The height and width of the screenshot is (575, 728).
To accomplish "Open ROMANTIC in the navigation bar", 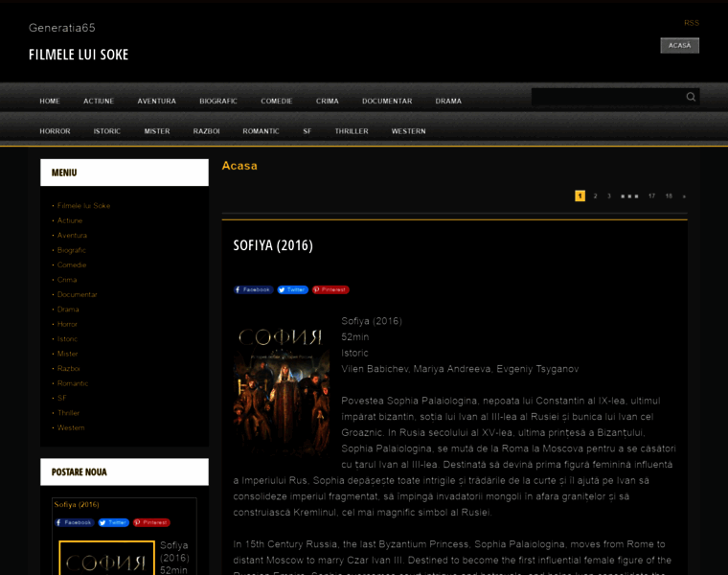I will (261, 131).
